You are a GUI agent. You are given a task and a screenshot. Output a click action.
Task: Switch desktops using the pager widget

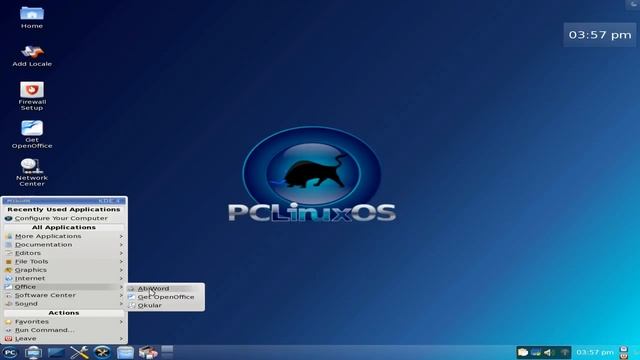pos(167,352)
